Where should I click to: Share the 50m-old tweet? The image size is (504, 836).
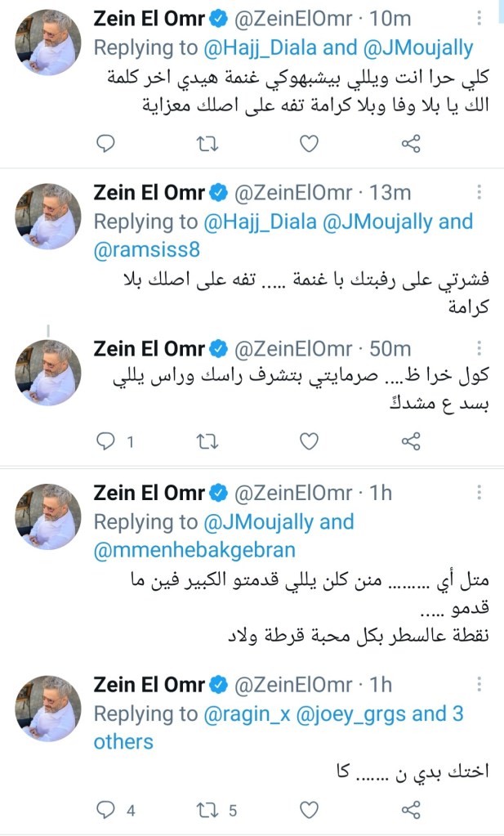(x=410, y=441)
